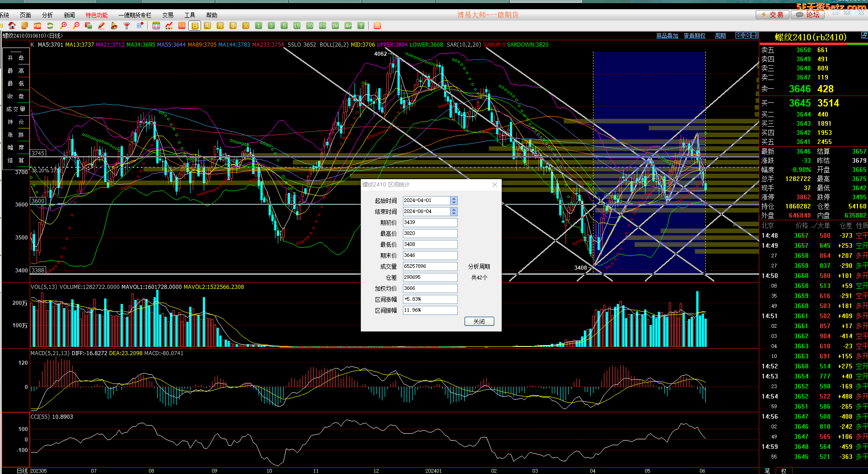The width and height of the screenshot is (868, 474).
Task: Click the funnel filter icon
Action: (127, 26)
